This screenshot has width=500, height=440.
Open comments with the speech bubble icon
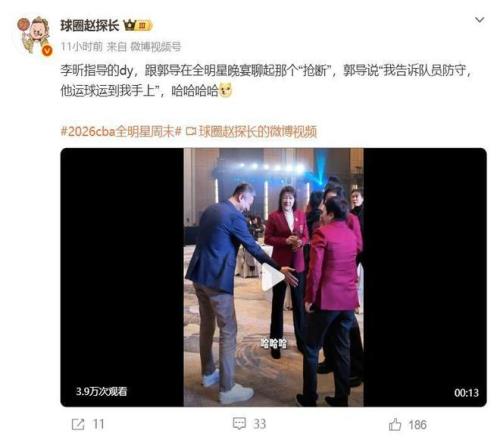tap(239, 424)
